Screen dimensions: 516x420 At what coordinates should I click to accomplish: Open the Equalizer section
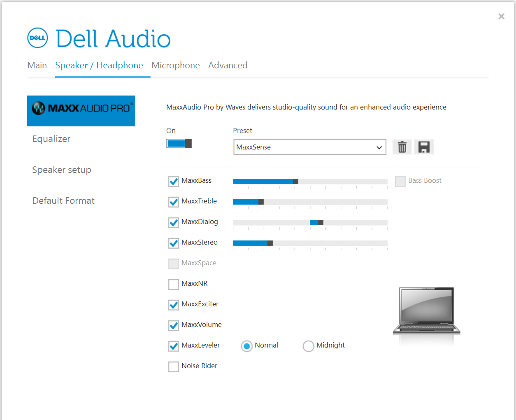coord(51,139)
